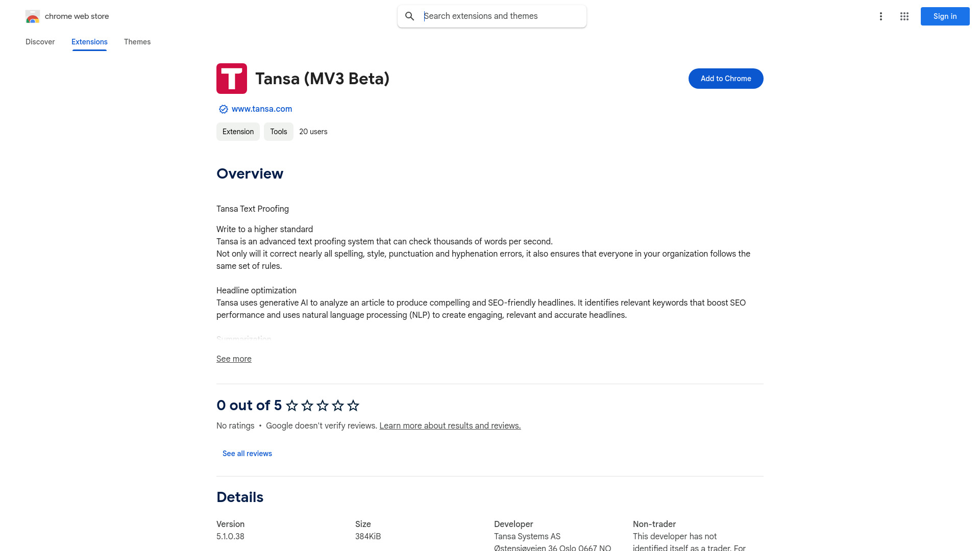Click the Tansa 'T' logo icon

pos(232,78)
